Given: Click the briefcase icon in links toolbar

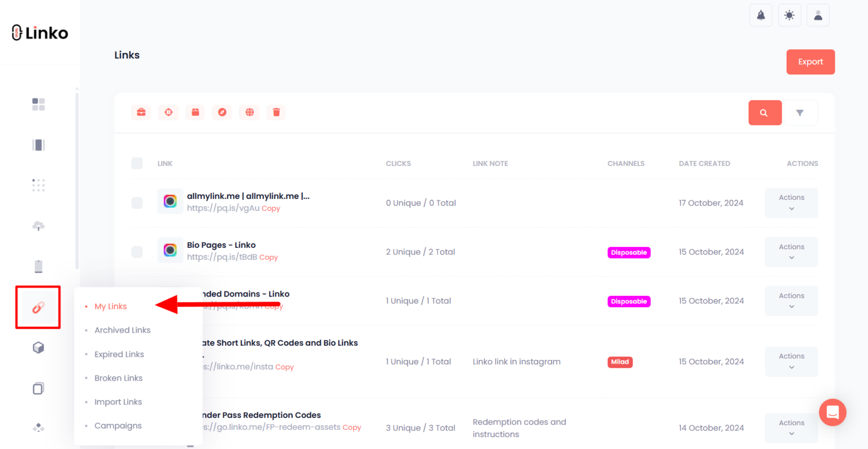Looking at the screenshot, I should pos(141,112).
